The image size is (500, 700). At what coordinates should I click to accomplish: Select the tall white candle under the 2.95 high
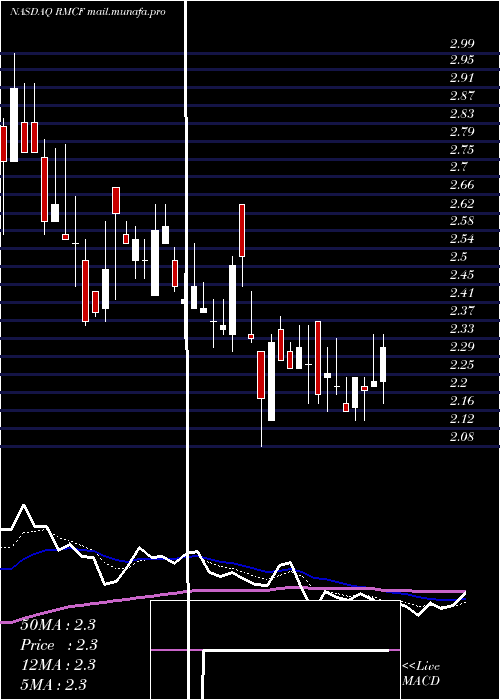(x=14, y=125)
